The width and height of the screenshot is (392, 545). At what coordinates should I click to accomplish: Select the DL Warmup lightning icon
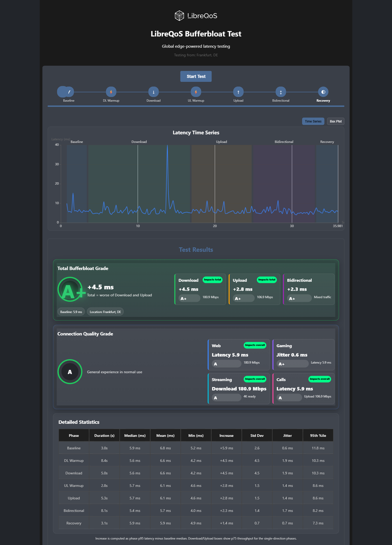(111, 92)
